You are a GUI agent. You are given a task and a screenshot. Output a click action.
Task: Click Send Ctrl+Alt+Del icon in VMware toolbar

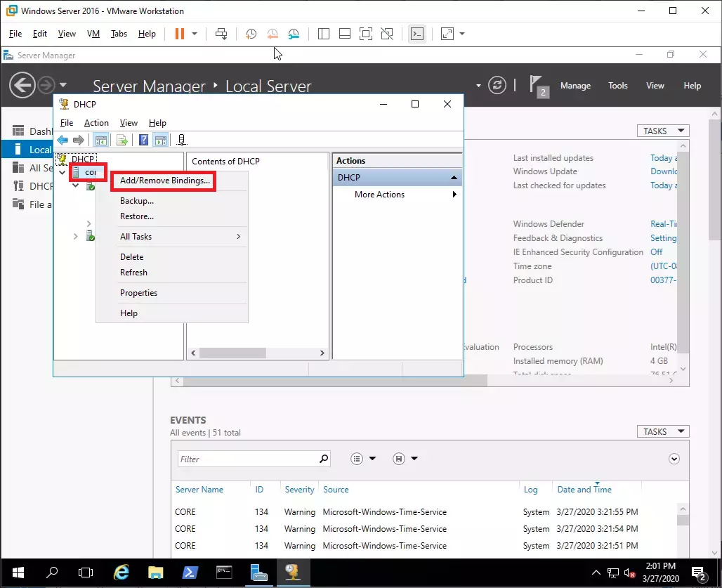pos(221,34)
